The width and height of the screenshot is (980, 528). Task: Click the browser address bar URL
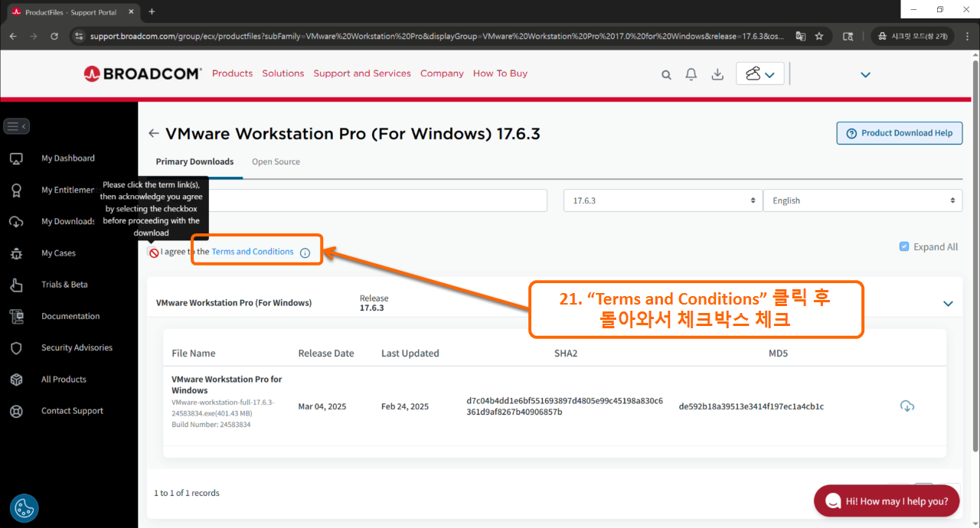[436, 36]
